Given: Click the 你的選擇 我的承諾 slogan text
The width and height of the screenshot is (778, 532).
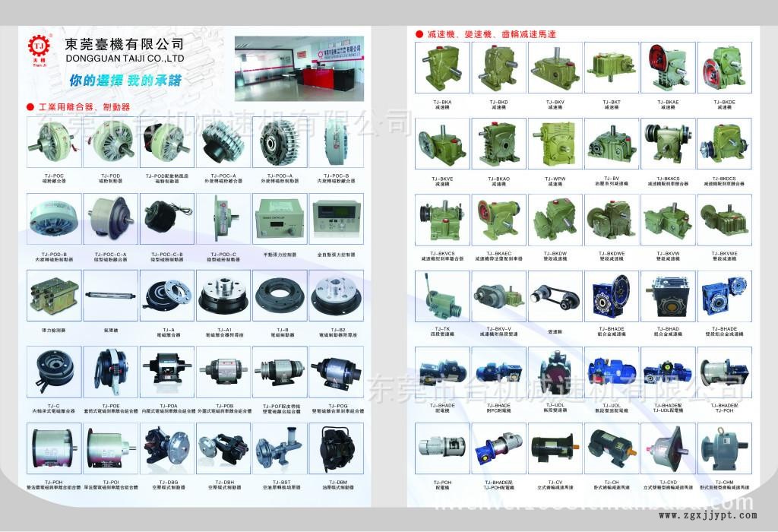Looking at the screenshot, I should (x=125, y=80).
